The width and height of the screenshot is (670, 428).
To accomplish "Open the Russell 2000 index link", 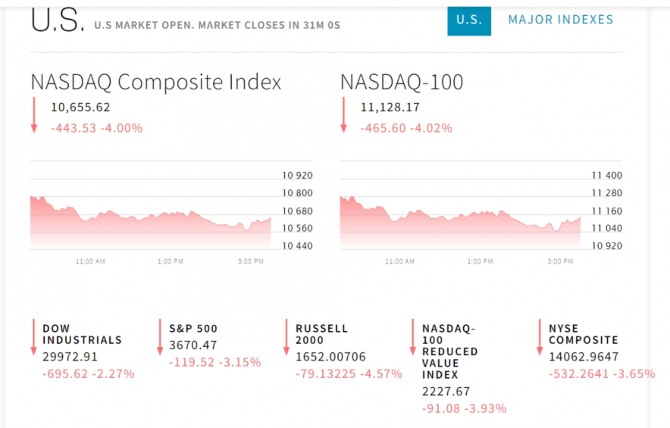I will point(322,334).
